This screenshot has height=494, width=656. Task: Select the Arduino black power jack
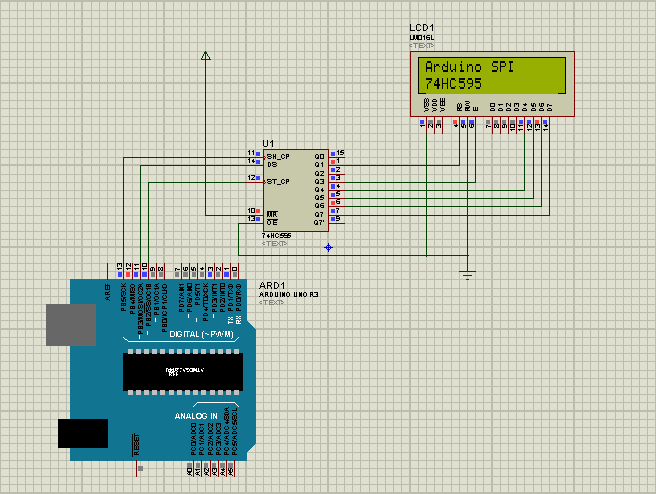pos(83,433)
